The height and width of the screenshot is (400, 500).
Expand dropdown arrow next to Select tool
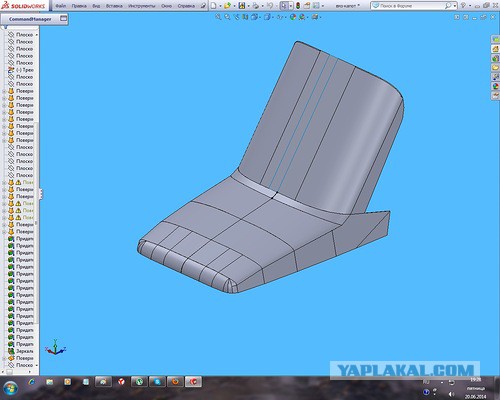coord(290,6)
